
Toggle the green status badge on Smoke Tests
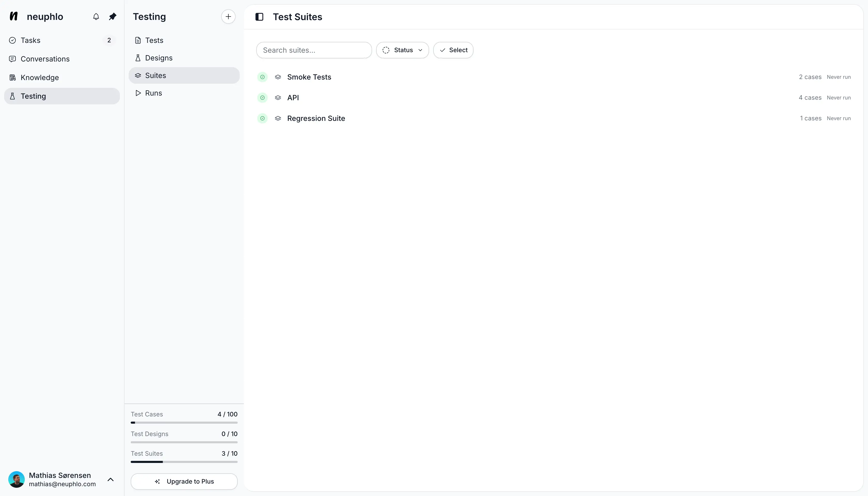tap(262, 77)
